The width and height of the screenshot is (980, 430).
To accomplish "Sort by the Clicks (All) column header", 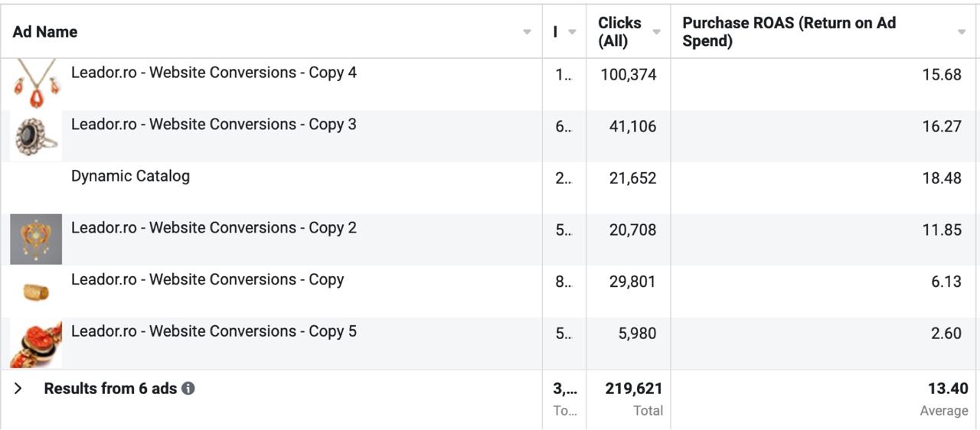I will [619, 32].
